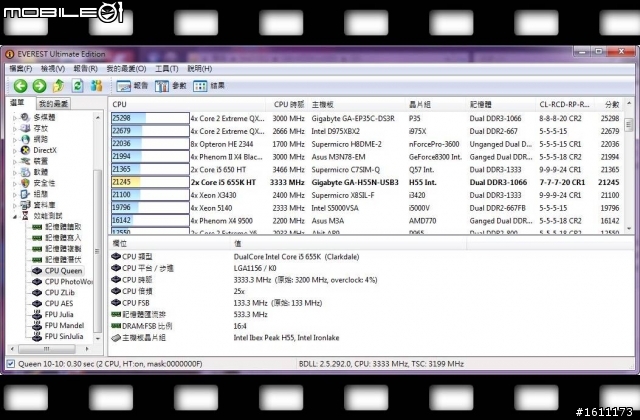Viewport: 640px width, 420px height.
Task: Open the 我的最愛(O) menu
Action: coord(126,69)
